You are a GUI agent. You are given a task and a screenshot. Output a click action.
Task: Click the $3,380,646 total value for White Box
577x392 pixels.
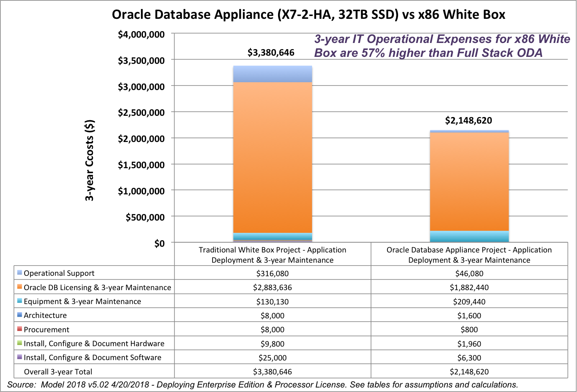[x=271, y=52]
